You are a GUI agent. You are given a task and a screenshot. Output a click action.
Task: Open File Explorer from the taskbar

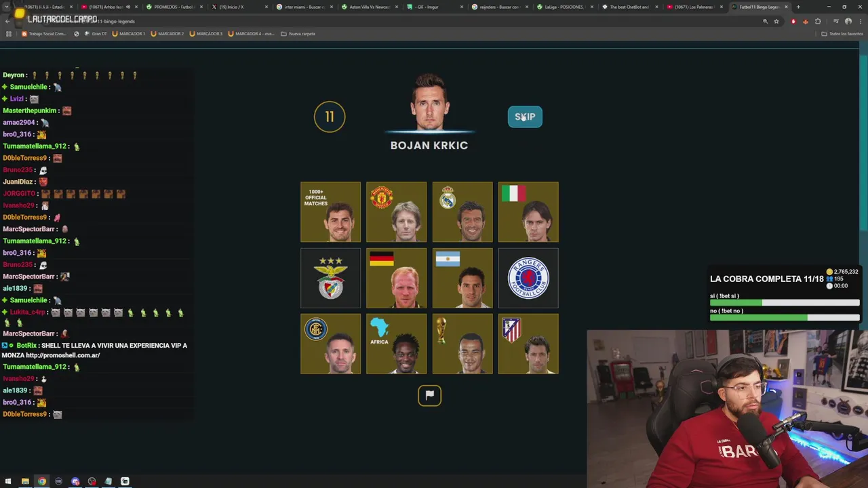pos(25,481)
